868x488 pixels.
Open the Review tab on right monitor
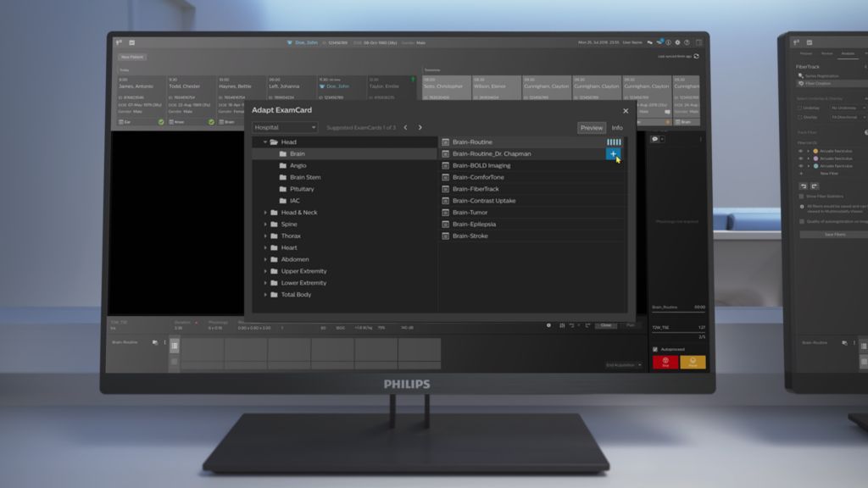tap(827, 53)
